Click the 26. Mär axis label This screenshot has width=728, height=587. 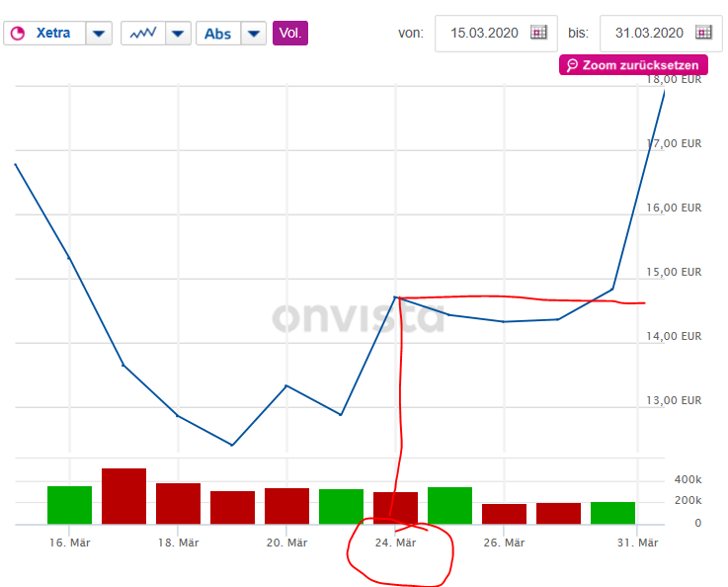[504, 543]
